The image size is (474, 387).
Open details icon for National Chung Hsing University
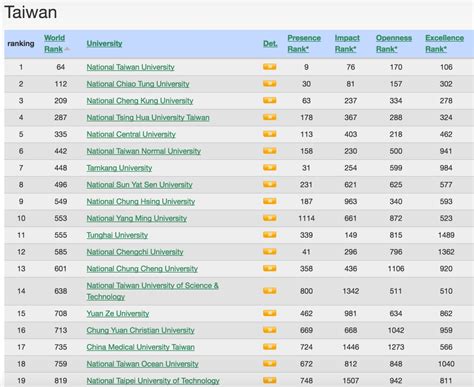[x=270, y=201]
